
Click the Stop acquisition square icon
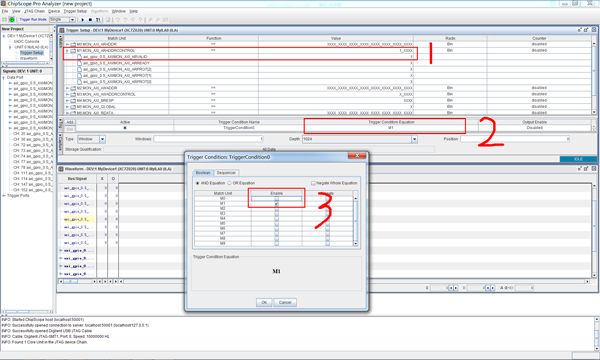point(90,20)
